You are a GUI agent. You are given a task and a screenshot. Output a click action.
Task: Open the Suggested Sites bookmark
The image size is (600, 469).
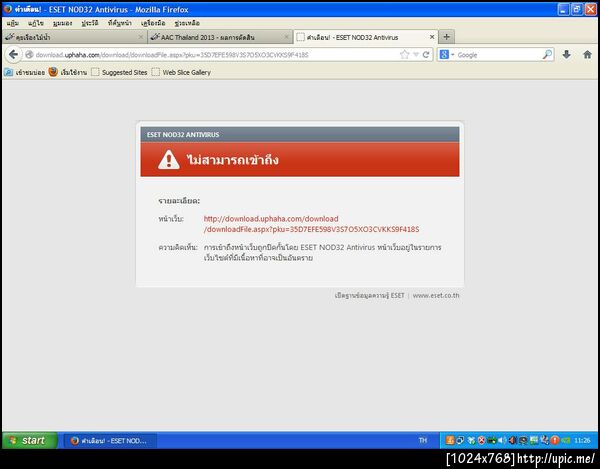pyautogui.click(x=119, y=72)
